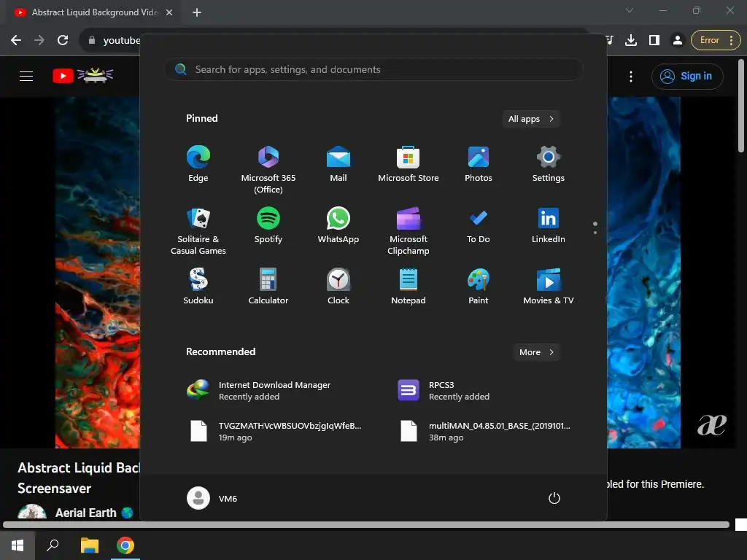The width and height of the screenshot is (747, 560).
Task: Open Chrome profile icon
Action: click(678, 40)
